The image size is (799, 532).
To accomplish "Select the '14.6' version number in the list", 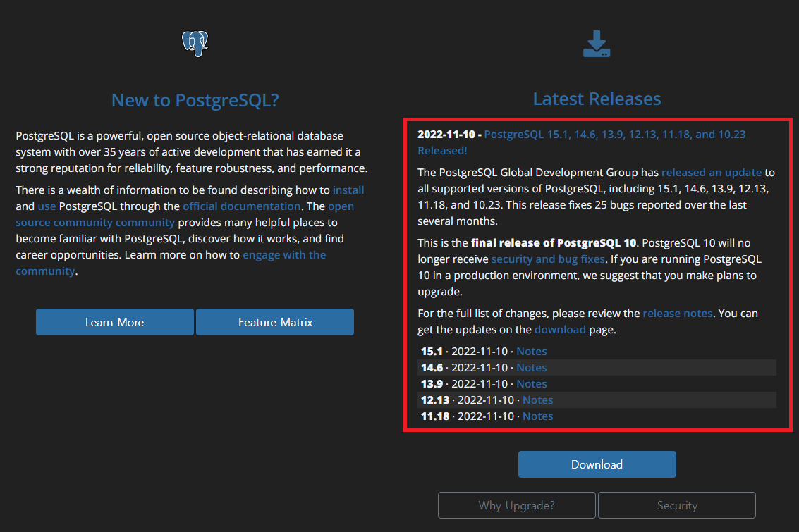I will pos(432,368).
